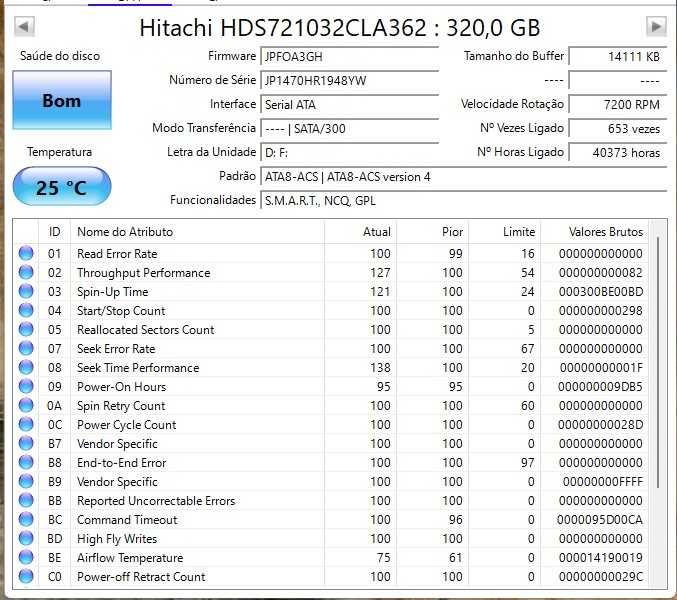Click raw value 000300BE00BD
The height and width of the screenshot is (600, 677).
click(x=601, y=292)
